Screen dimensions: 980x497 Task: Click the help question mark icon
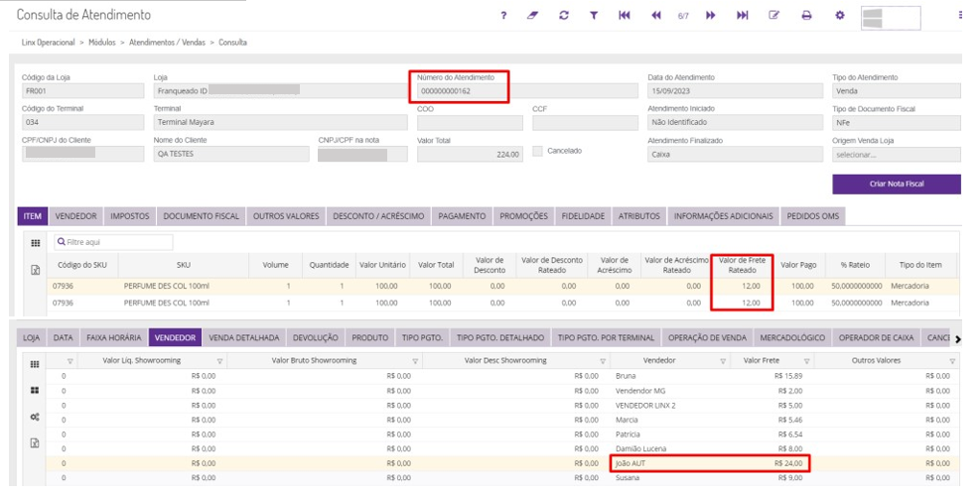coord(504,16)
